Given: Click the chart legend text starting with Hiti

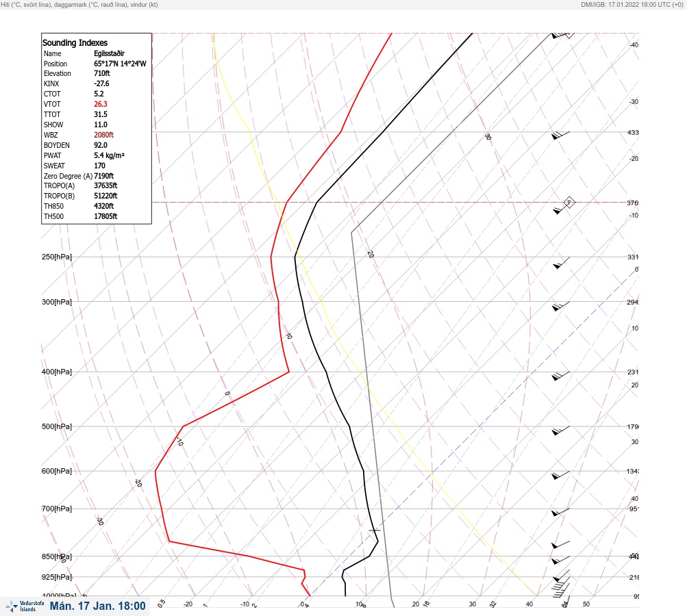Looking at the screenshot, I should (79, 4).
